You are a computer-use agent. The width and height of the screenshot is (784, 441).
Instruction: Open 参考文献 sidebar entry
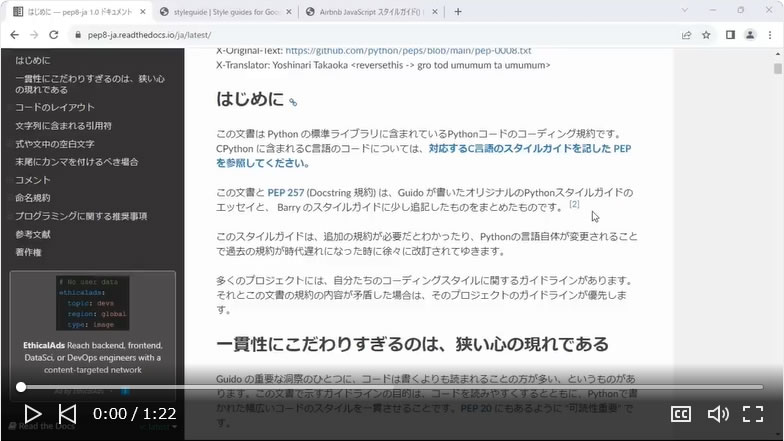[32, 234]
